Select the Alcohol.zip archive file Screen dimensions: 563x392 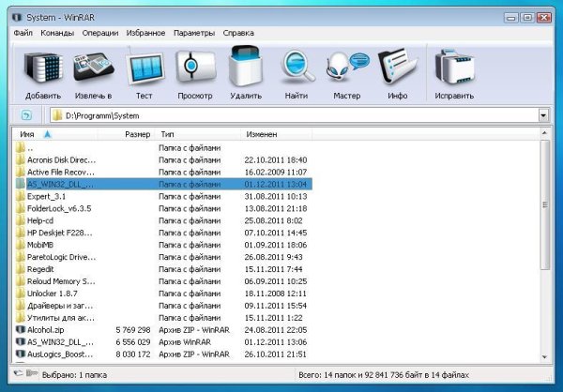point(49,330)
